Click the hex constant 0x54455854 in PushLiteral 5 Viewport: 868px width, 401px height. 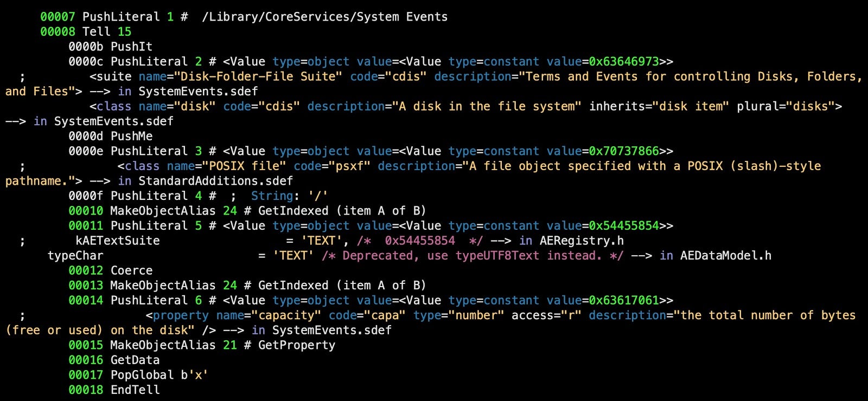click(624, 225)
